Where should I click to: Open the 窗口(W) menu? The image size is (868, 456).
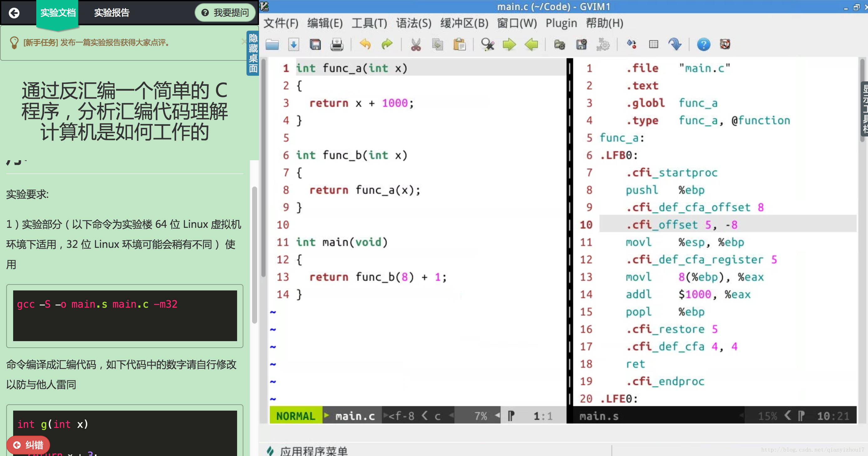point(517,23)
